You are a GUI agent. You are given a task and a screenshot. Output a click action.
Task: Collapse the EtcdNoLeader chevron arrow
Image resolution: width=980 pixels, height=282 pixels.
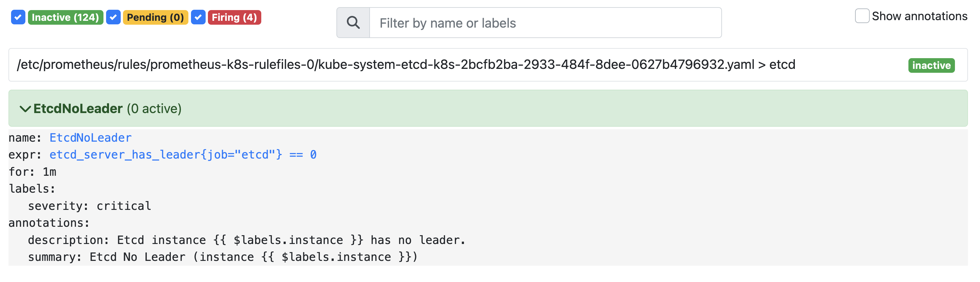tap(25, 109)
